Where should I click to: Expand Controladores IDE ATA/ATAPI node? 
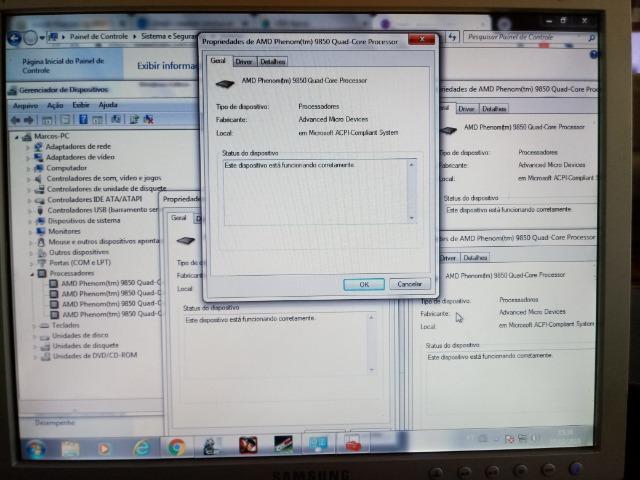pos(29,200)
